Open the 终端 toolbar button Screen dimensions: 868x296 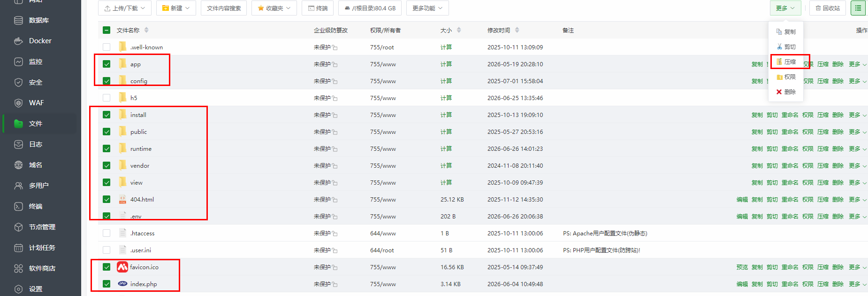pyautogui.click(x=318, y=8)
